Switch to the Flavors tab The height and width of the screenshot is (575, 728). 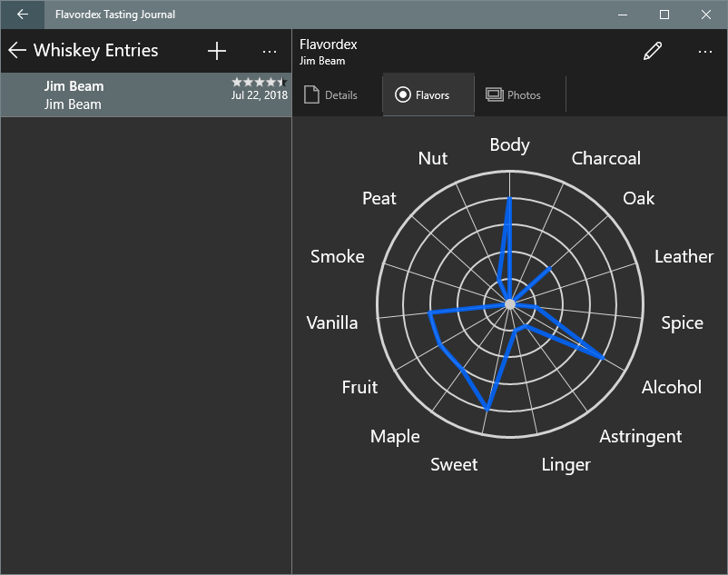428,94
